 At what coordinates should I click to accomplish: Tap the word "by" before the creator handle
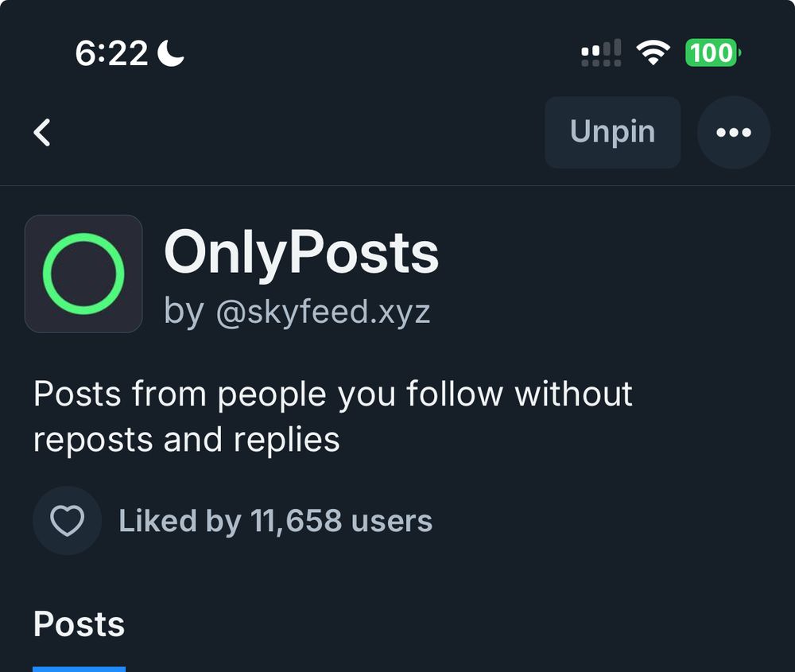click(x=184, y=311)
